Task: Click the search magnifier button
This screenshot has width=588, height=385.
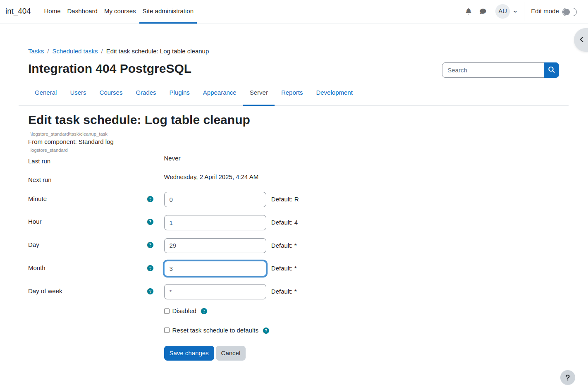Action: tap(551, 70)
